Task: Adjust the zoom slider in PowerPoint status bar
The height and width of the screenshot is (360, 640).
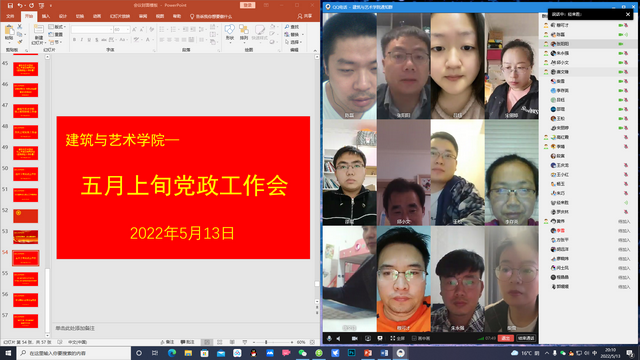Action: click(x=266, y=342)
